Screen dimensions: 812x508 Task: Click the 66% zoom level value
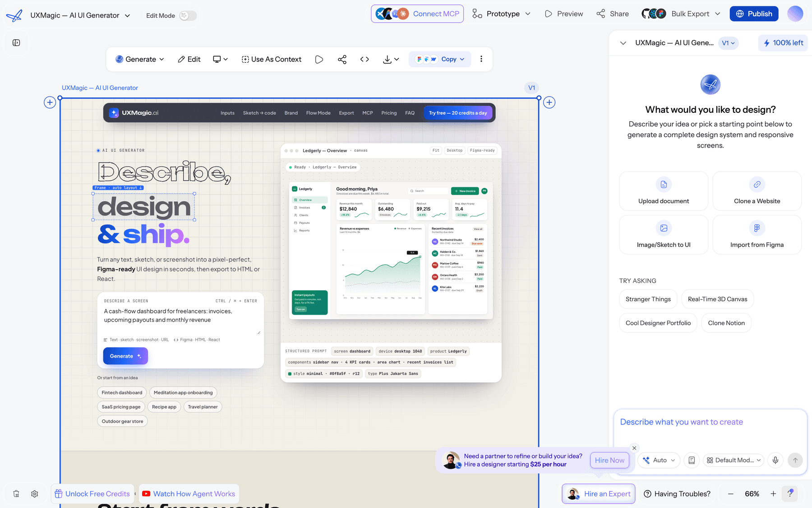752,494
